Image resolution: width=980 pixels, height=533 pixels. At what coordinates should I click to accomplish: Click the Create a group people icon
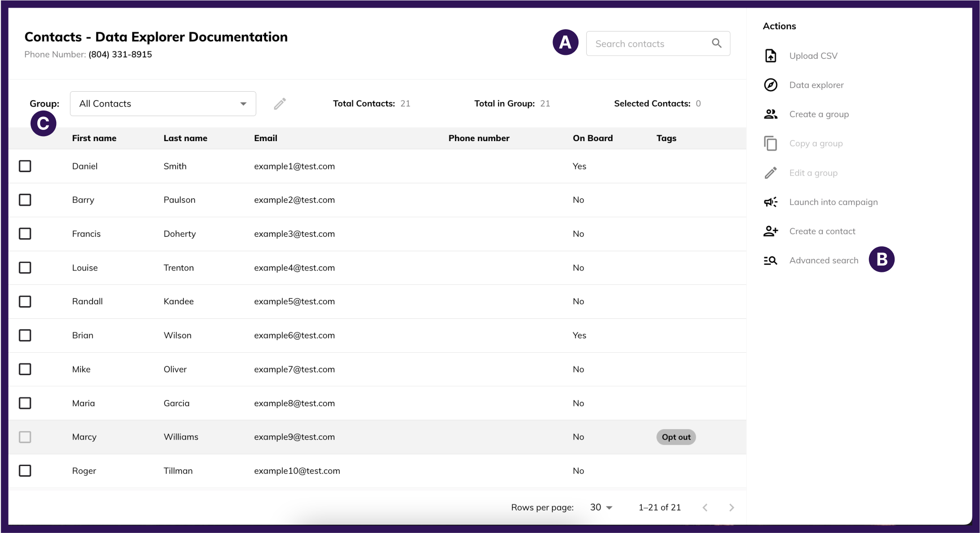pos(771,114)
